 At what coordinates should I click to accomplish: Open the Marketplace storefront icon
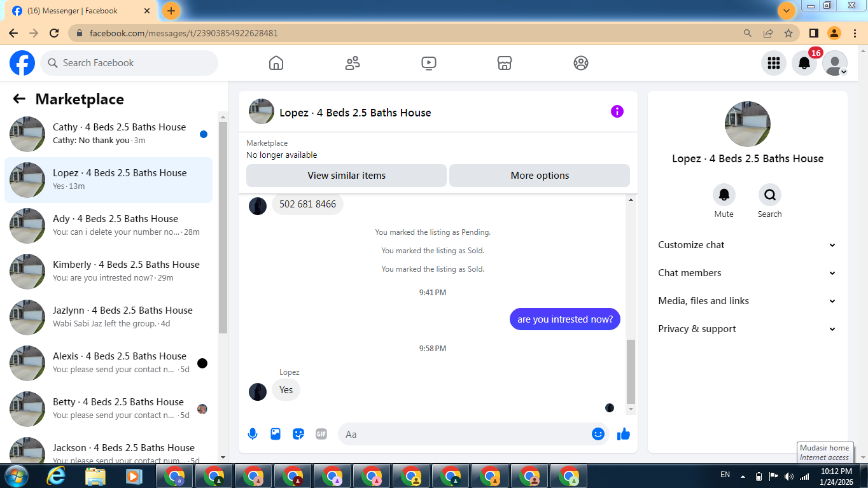(505, 63)
